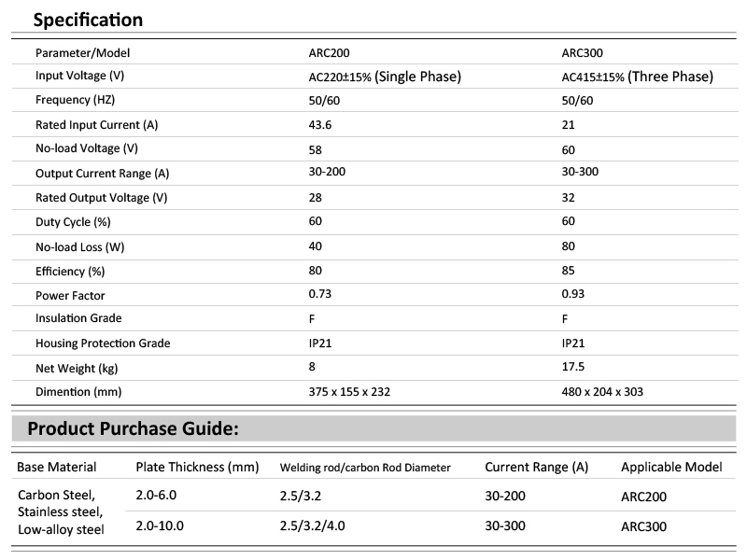Image resolution: width=747 pixels, height=560 pixels.
Task: Click the 43.6 input current value
Action: coord(320,125)
